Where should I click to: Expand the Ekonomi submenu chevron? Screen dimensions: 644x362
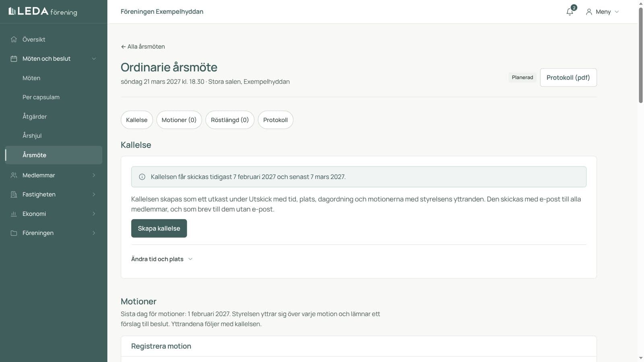click(x=94, y=214)
